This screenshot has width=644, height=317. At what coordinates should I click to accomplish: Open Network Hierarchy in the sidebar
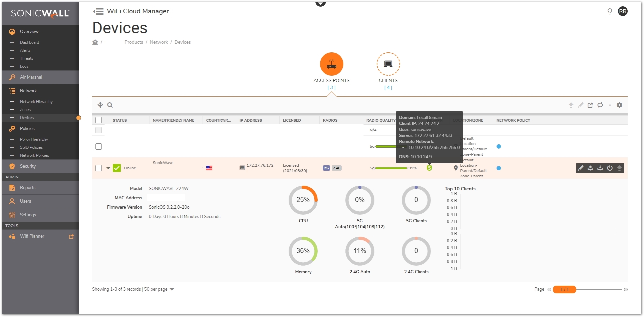36,102
